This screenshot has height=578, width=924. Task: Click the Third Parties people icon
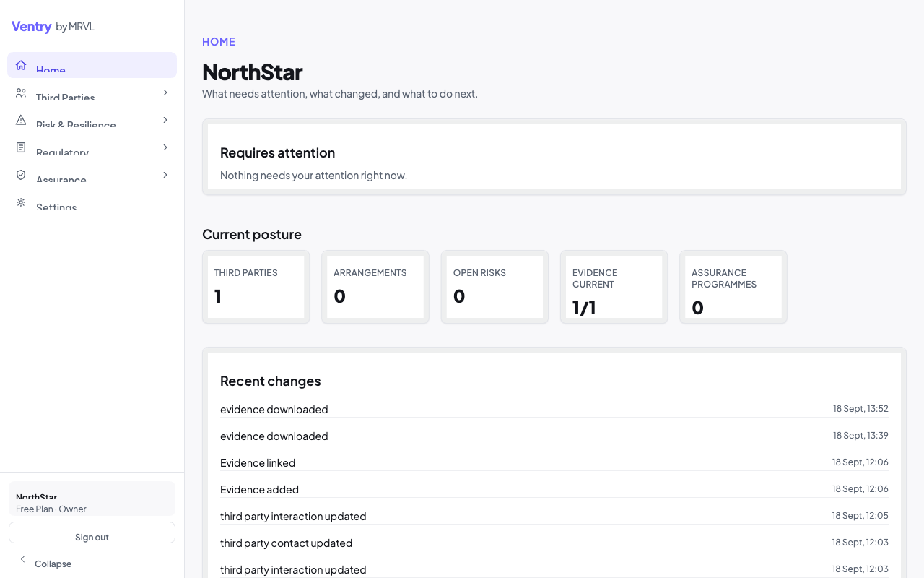(x=21, y=92)
